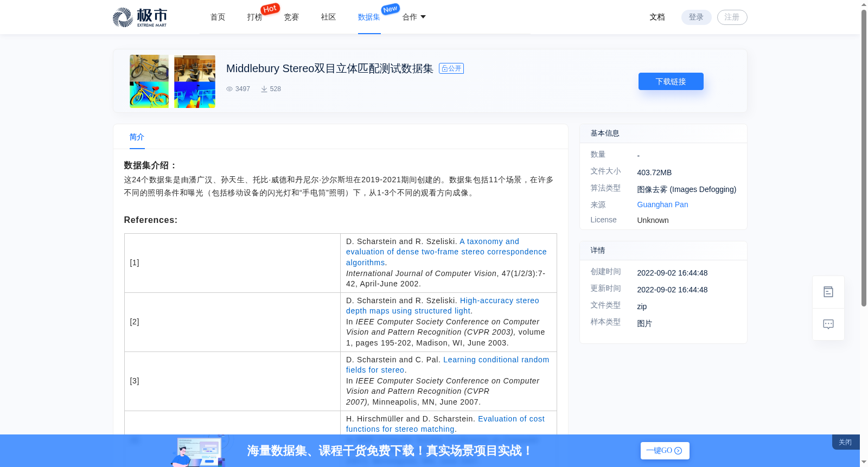Click the floating document note icon
The height and width of the screenshot is (467, 868).
828,292
